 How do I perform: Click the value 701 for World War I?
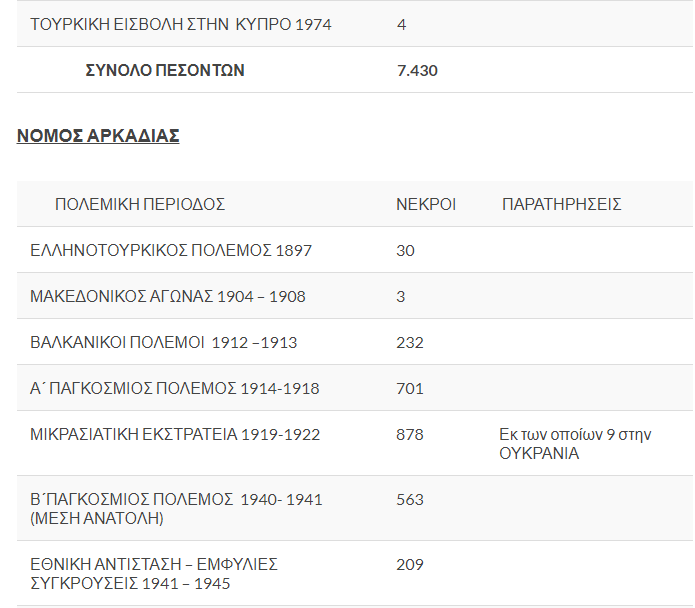tap(410, 389)
